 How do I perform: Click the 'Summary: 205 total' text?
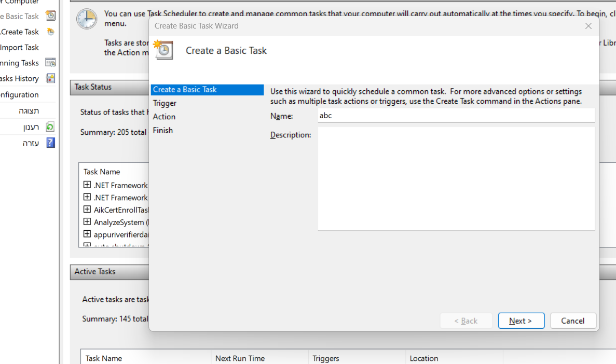pyautogui.click(x=113, y=132)
